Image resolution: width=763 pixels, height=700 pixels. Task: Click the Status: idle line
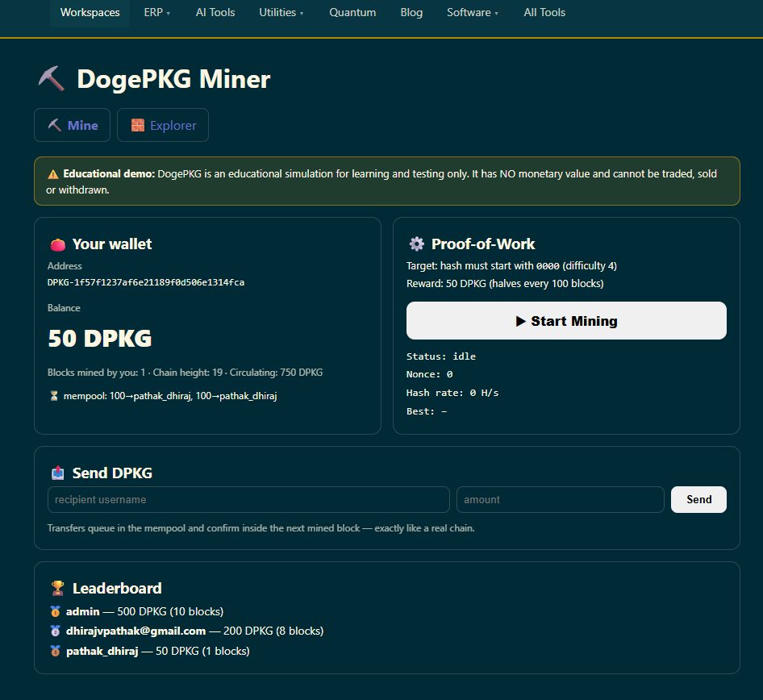(441, 356)
